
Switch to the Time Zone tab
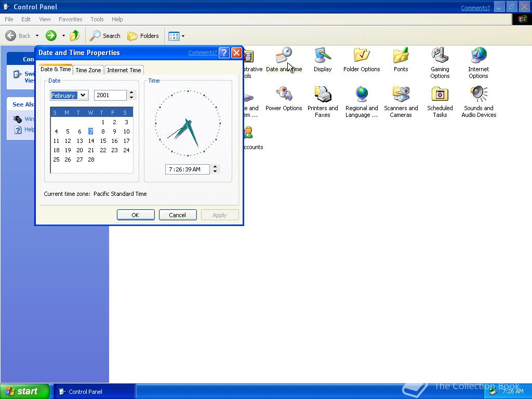[x=88, y=70]
